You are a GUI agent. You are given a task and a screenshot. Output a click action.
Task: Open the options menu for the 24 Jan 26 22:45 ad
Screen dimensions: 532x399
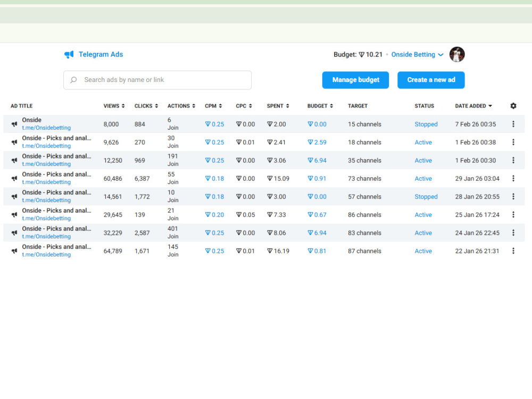click(513, 233)
